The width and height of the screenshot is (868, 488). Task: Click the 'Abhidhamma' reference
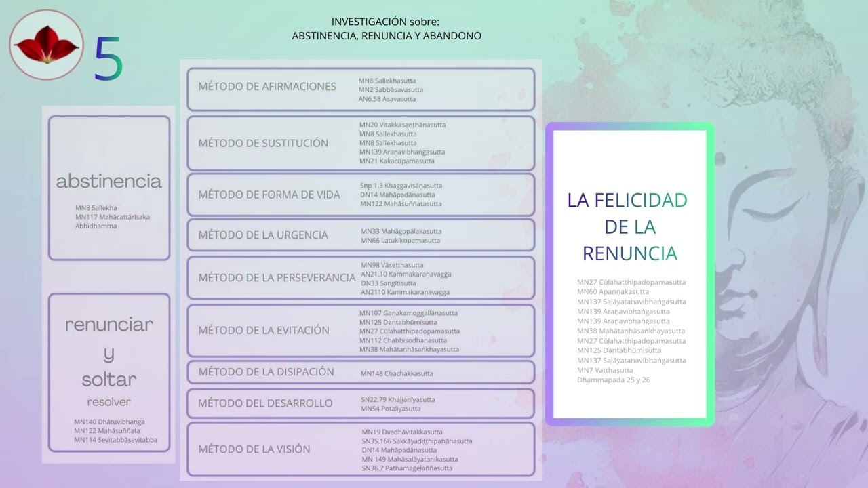click(x=96, y=226)
